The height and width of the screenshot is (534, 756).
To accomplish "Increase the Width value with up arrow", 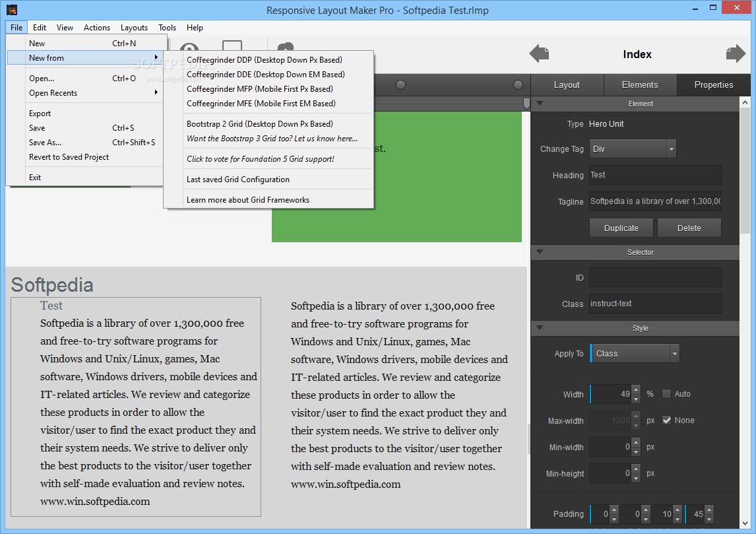I will 636,389.
